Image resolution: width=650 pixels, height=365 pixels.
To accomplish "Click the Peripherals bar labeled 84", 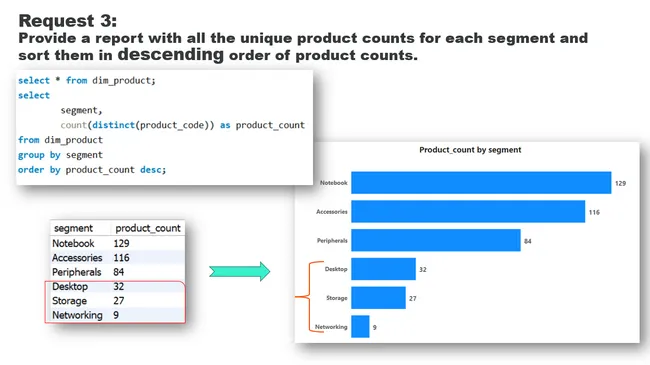I will [436, 240].
